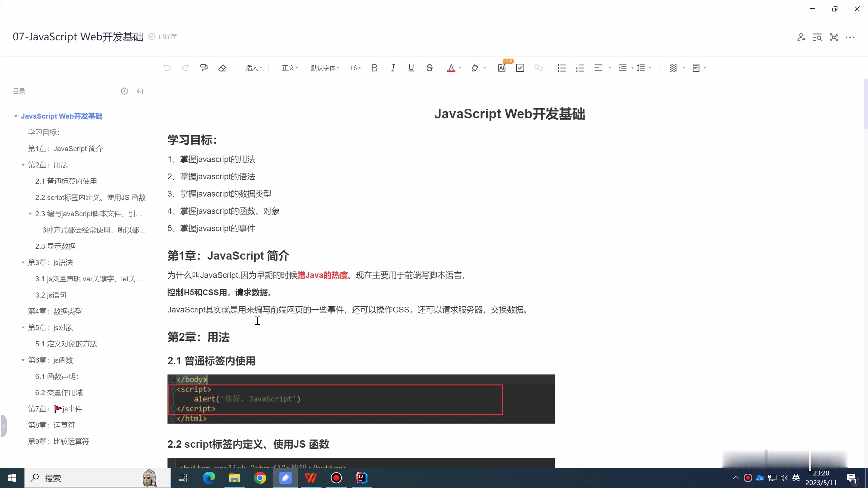Image resolution: width=868 pixels, height=488 pixels.
Task: Open the more options (...) menu
Action: [x=851, y=38]
